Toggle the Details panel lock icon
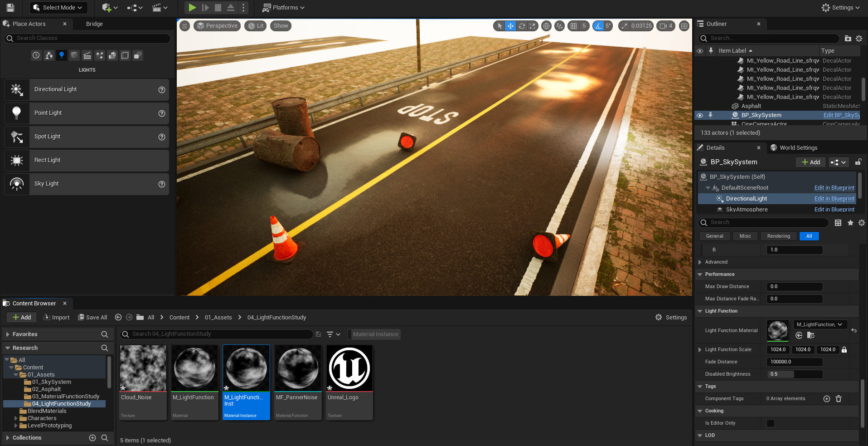Viewport: 868px width, 446px height. click(858, 162)
